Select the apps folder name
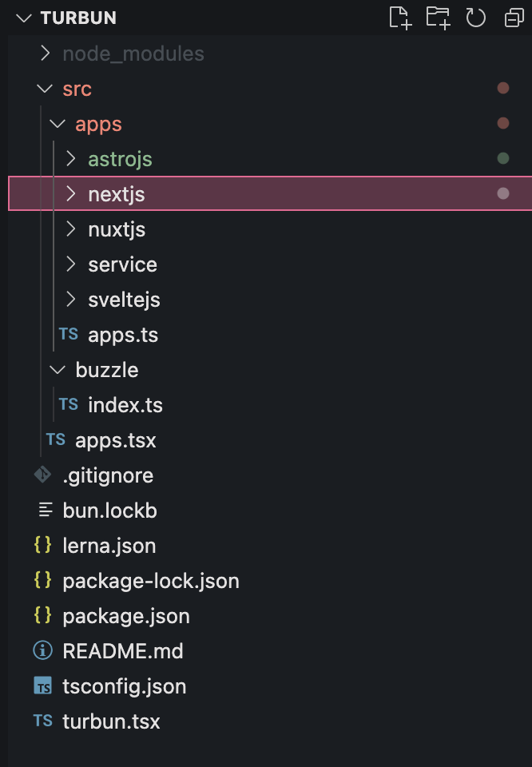The image size is (532, 767). [x=98, y=125]
